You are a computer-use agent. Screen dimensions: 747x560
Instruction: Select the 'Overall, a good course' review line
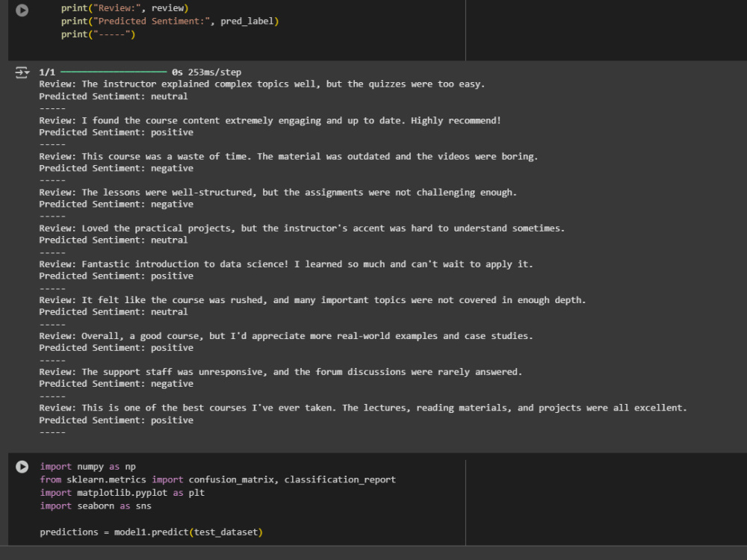tap(286, 336)
